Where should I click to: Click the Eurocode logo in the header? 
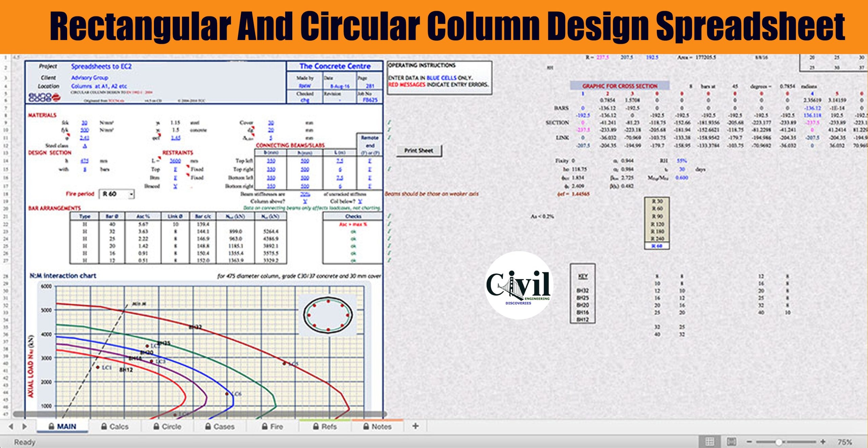pyautogui.click(x=45, y=97)
